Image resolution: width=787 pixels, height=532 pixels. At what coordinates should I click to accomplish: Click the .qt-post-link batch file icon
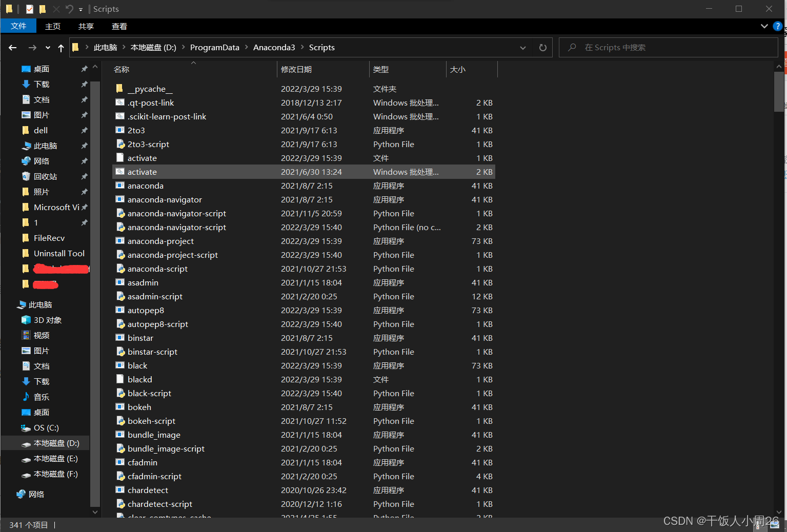[120, 103]
